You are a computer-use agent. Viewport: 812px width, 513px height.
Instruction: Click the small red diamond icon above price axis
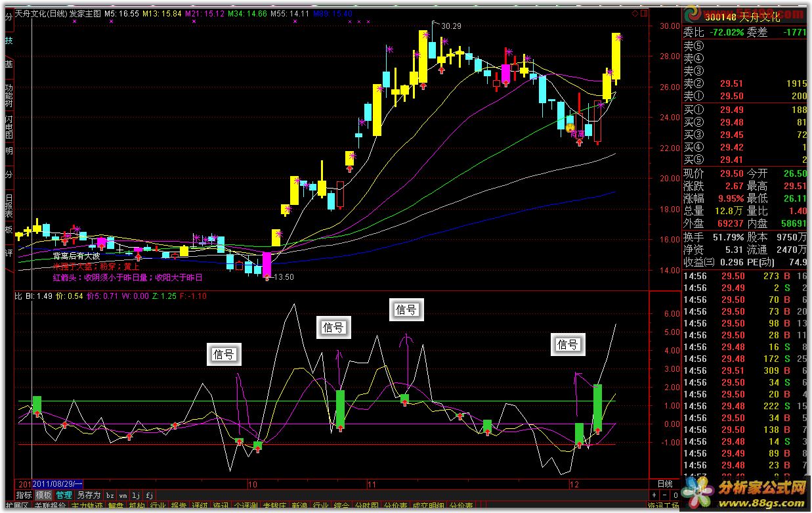coord(635,13)
